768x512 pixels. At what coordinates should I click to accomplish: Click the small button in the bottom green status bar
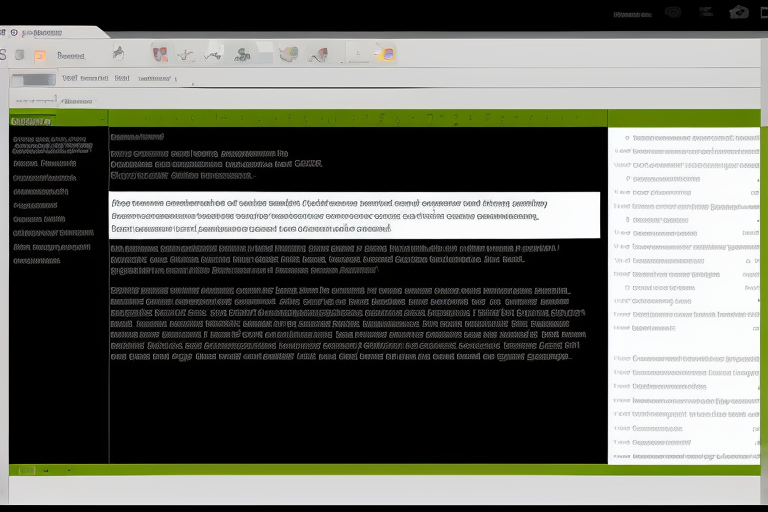(26, 470)
